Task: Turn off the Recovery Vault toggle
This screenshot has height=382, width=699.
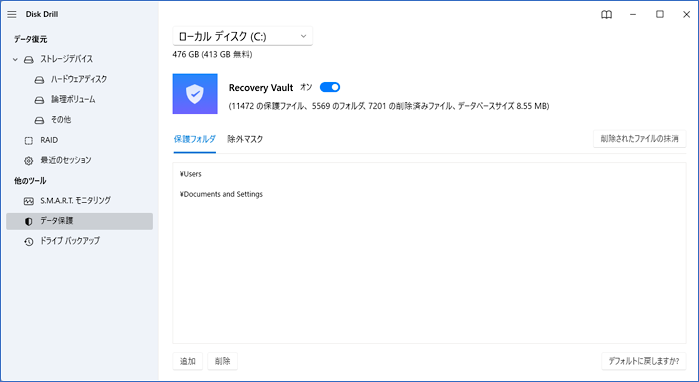Action: (x=330, y=87)
